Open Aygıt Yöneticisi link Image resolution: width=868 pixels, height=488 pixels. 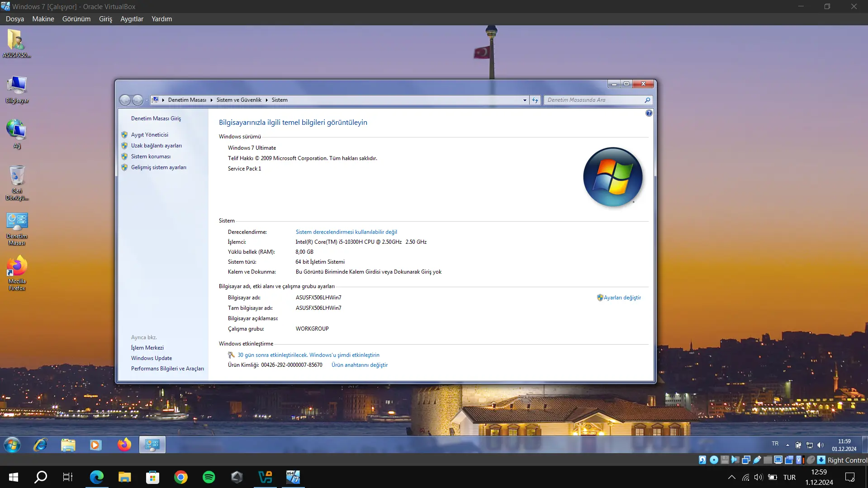pyautogui.click(x=150, y=135)
